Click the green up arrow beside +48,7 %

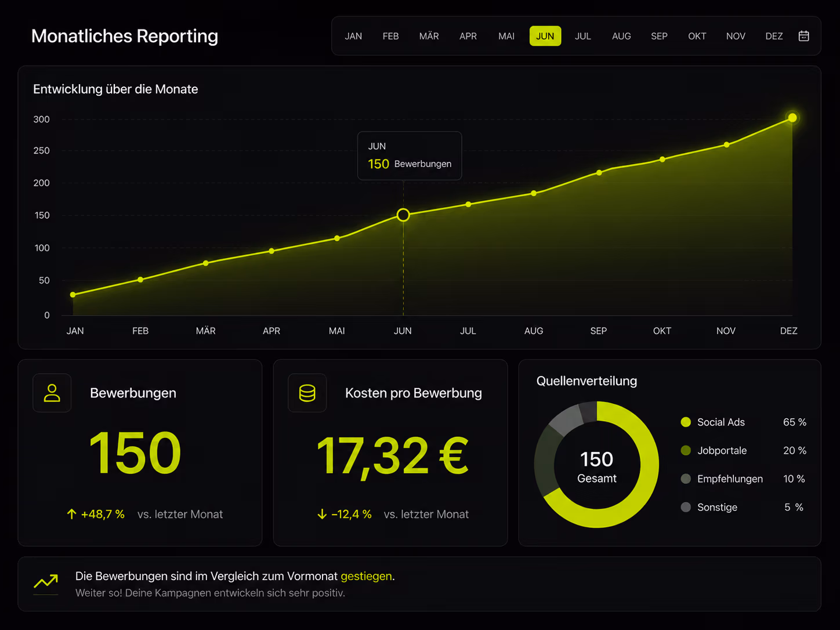point(71,514)
